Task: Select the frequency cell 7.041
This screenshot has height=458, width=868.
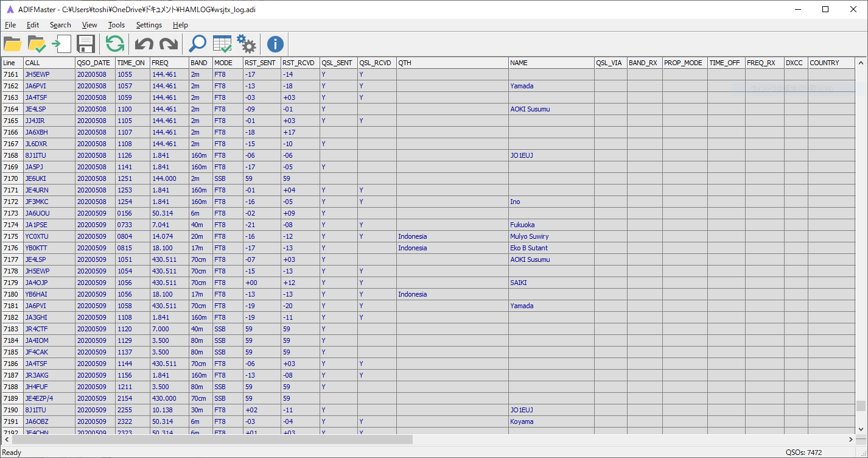Action: tap(169, 225)
